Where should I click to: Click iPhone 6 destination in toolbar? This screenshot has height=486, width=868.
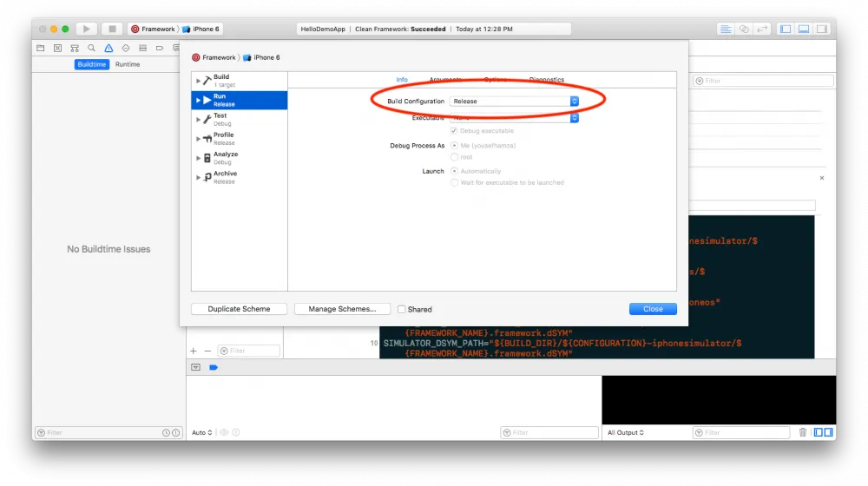201,29
